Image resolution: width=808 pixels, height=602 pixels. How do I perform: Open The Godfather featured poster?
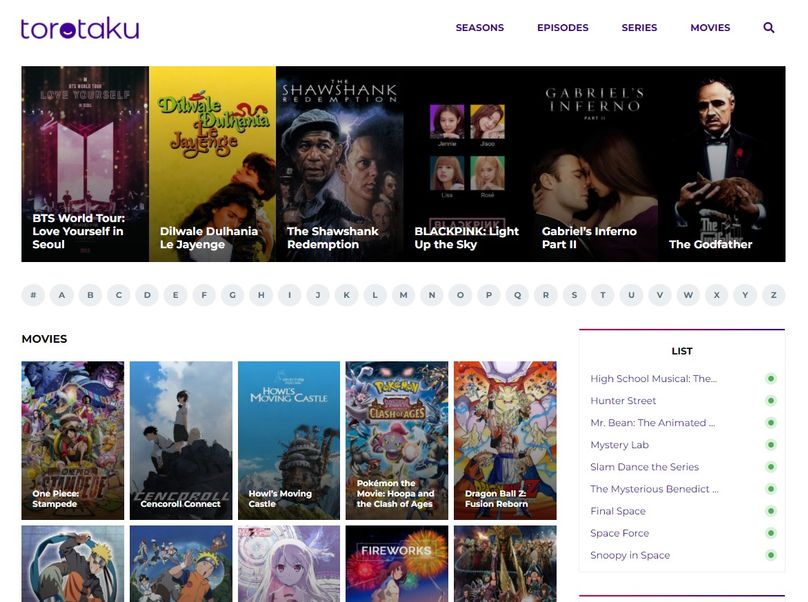[721, 164]
